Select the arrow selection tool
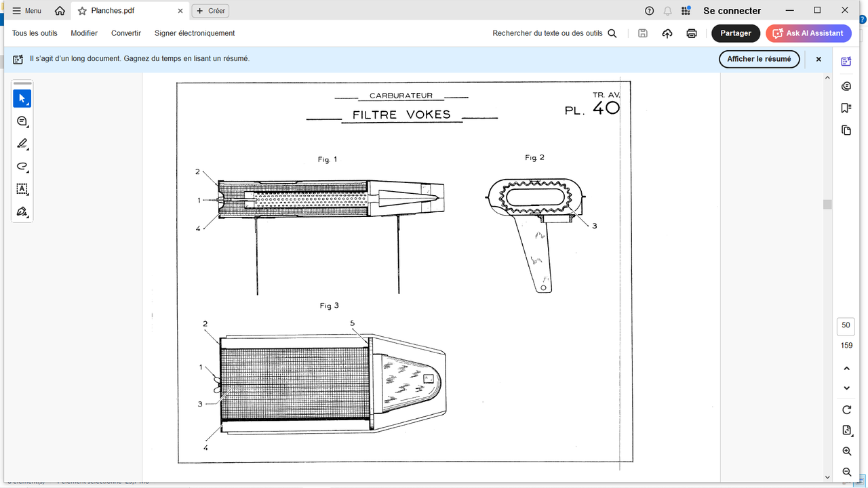Screen dimensions: 868x488 click(x=22, y=98)
